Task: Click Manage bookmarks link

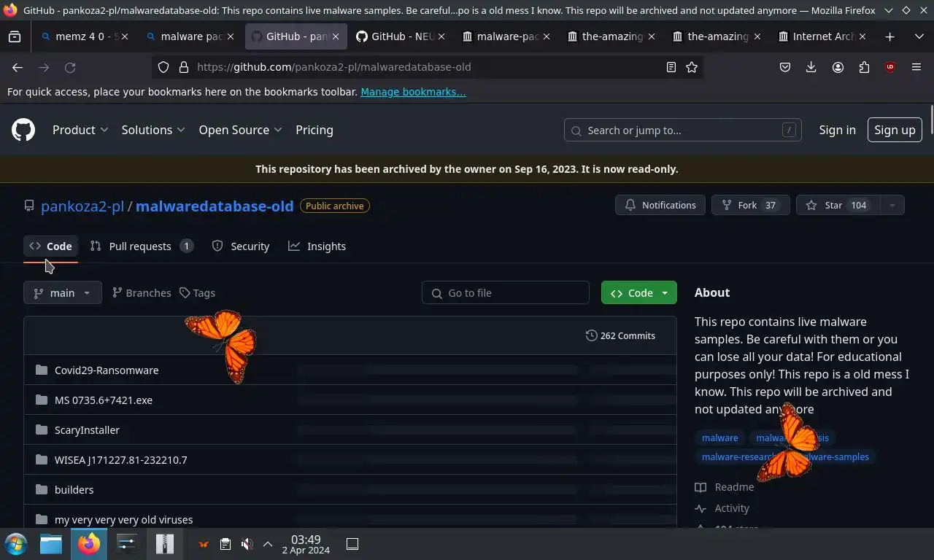Action: [413, 92]
